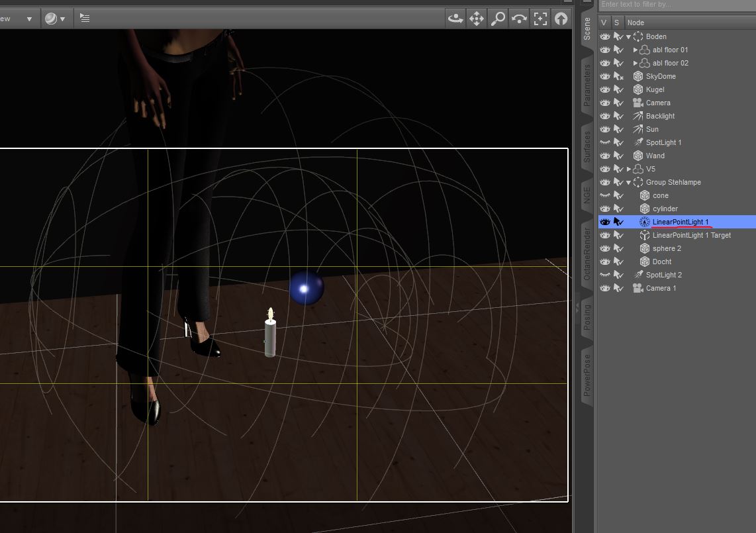Open the OctaneRender tab

click(x=587, y=254)
